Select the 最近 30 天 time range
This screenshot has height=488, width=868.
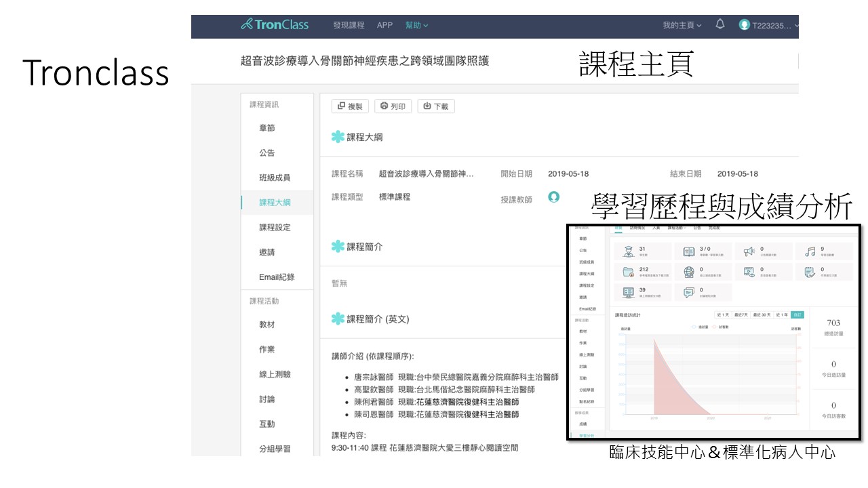pos(761,314)
